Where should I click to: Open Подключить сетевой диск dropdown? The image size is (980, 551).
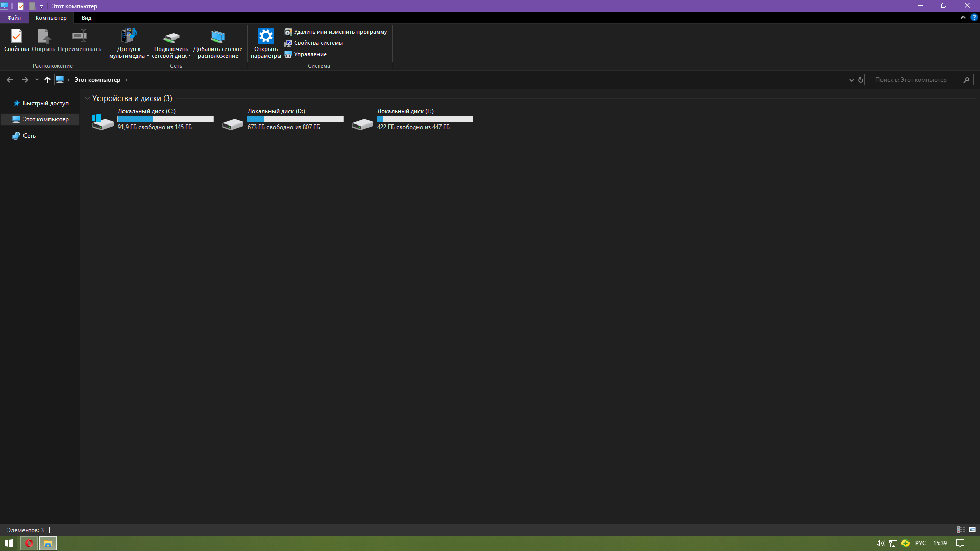pyautogui.click(x=171, y=43)
